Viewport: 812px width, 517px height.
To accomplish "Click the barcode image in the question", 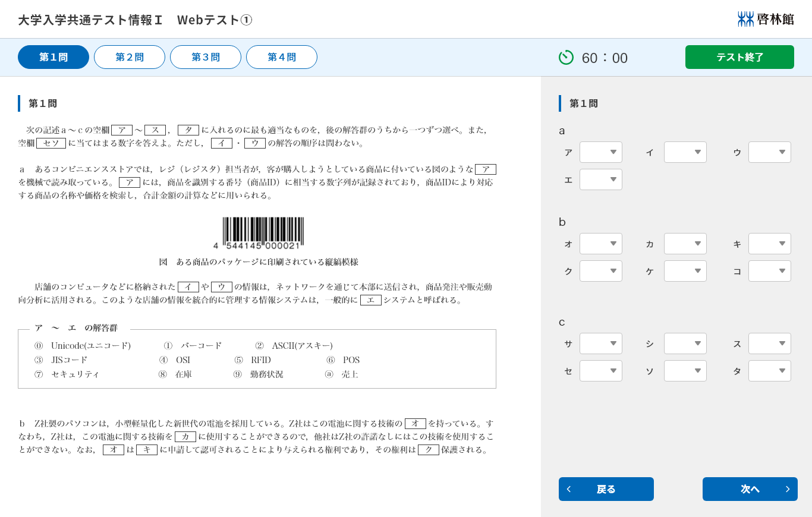I will pyautogui.click(x=262, y=232).
